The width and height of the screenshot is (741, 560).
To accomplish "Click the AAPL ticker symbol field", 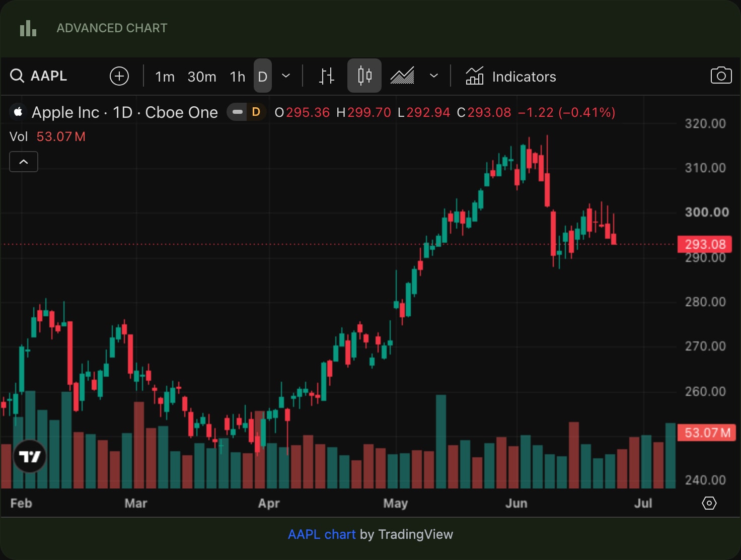I will tap(49, 76).
